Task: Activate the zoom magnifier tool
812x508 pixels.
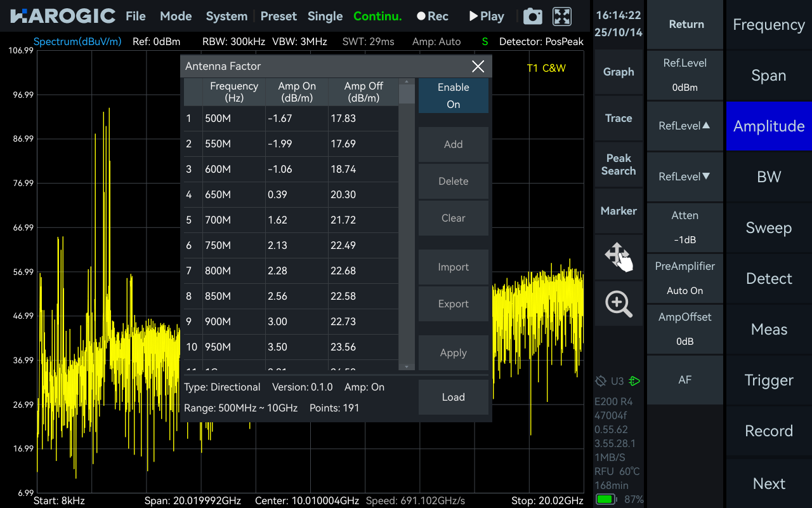Action: (x=619, y=304)
